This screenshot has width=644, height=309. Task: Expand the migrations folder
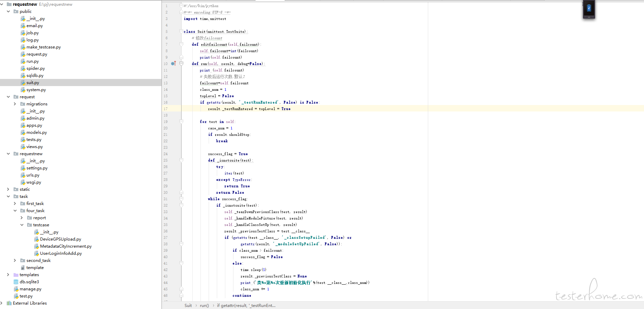(15, 104)
